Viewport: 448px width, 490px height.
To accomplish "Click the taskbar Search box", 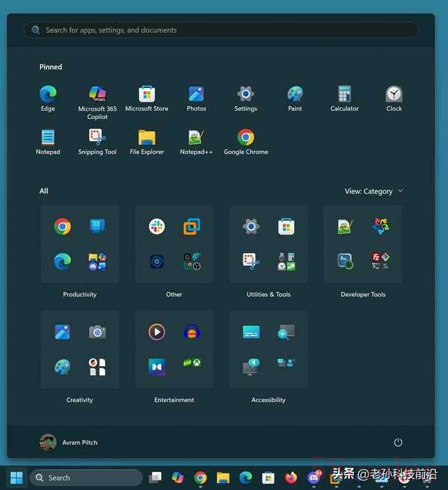I will point(86,478).
